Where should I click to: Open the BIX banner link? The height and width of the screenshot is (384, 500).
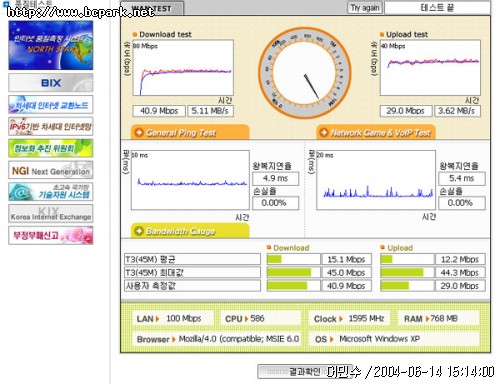(51, 83)
